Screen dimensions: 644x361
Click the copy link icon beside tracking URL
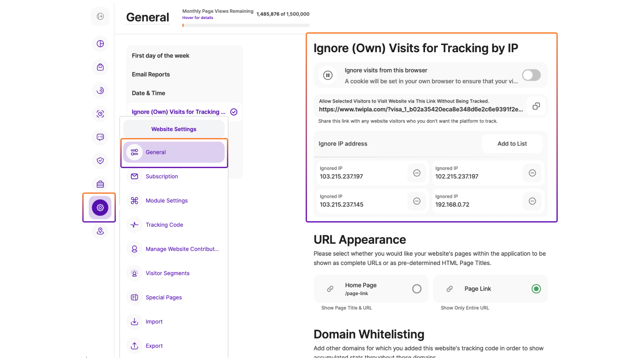point(536,106)
